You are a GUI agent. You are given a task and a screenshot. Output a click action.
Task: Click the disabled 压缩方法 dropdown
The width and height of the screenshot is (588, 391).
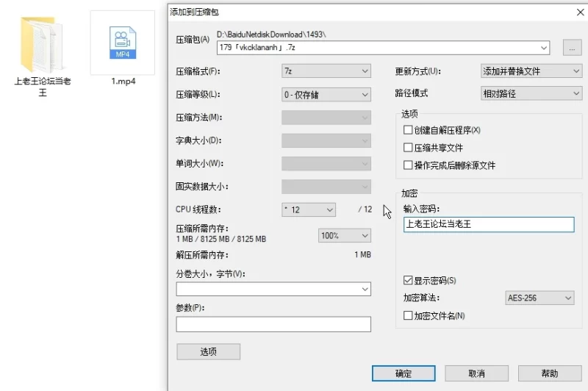(326, 118)
